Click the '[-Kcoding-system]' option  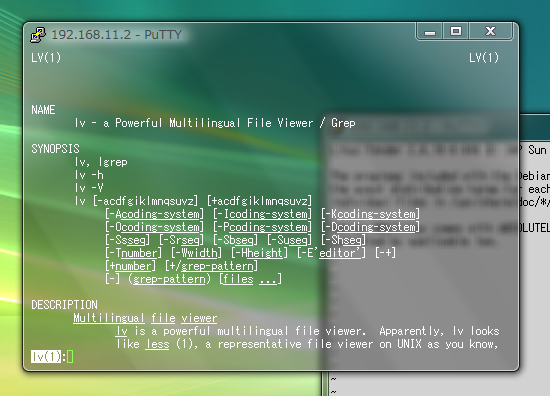[370, 214]
